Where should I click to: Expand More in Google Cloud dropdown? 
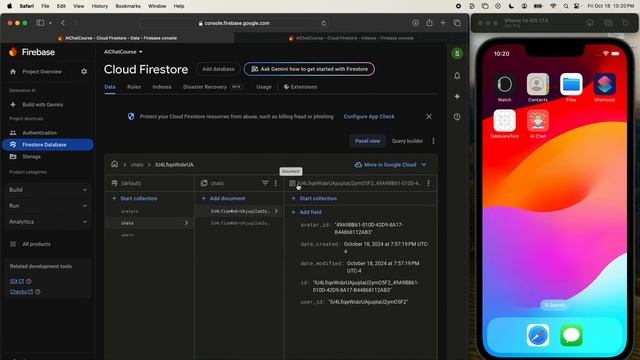click(x=391, y=164)
